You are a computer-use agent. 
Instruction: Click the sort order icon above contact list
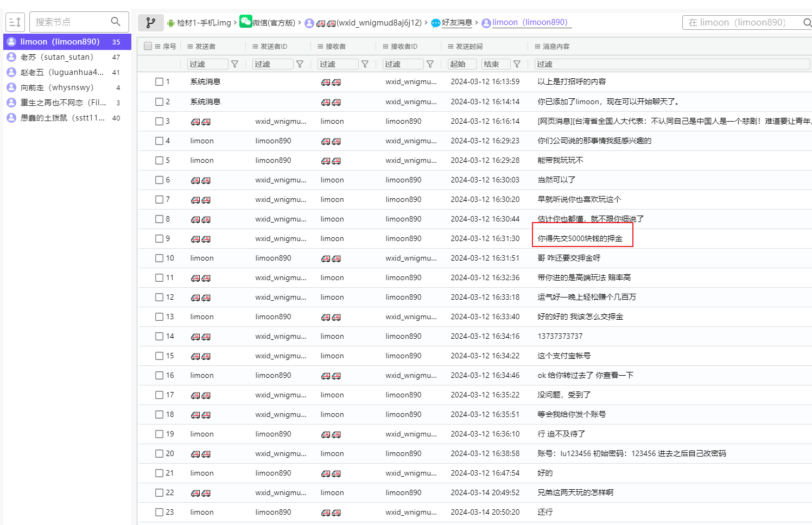point(15,22)
